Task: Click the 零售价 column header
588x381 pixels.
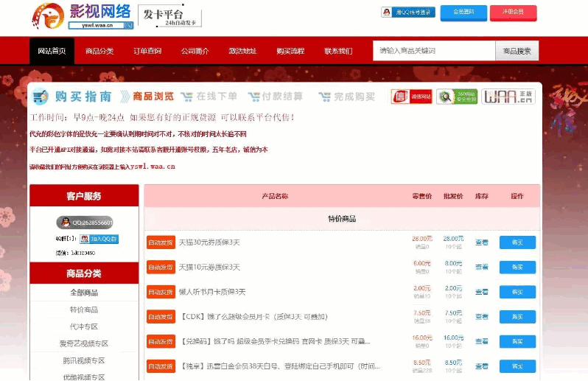Action: tap(422, 196)
